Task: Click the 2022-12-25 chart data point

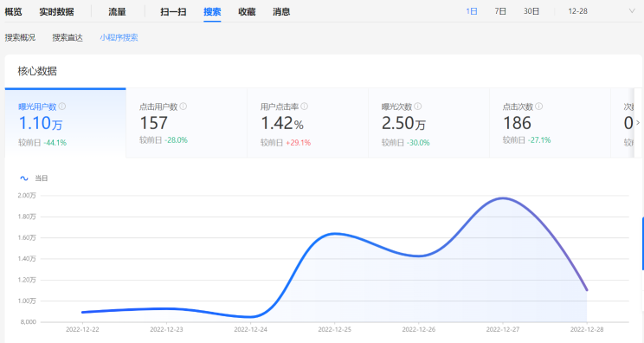Action: (335, 234)
